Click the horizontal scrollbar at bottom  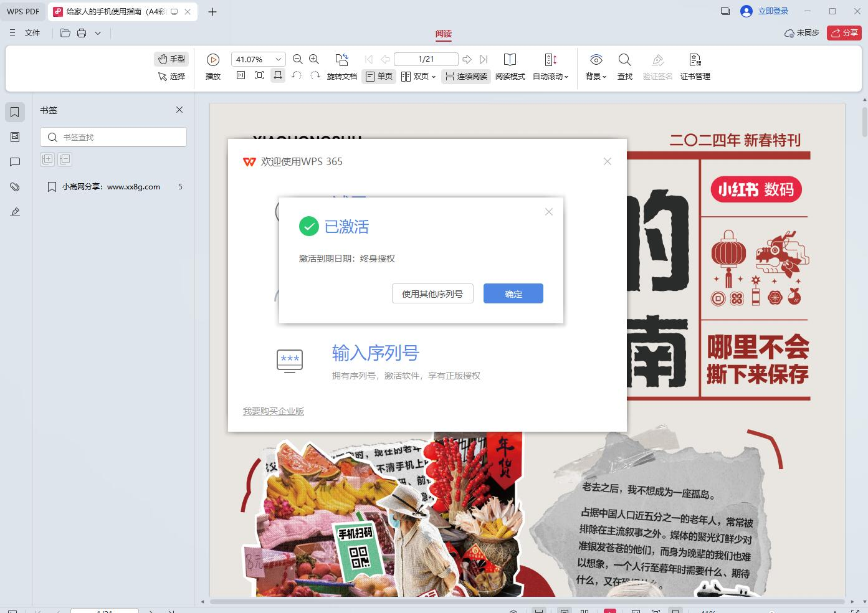[527, 602]
